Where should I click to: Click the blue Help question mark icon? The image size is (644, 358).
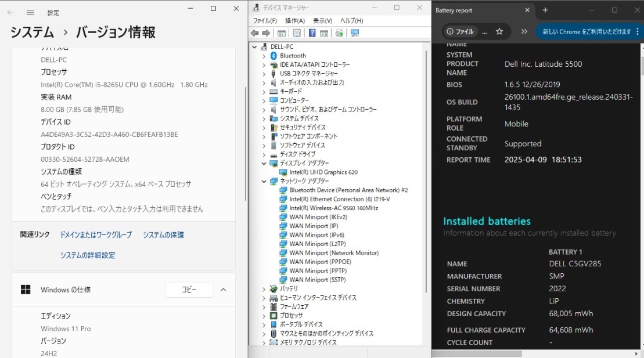pos(312,33)
